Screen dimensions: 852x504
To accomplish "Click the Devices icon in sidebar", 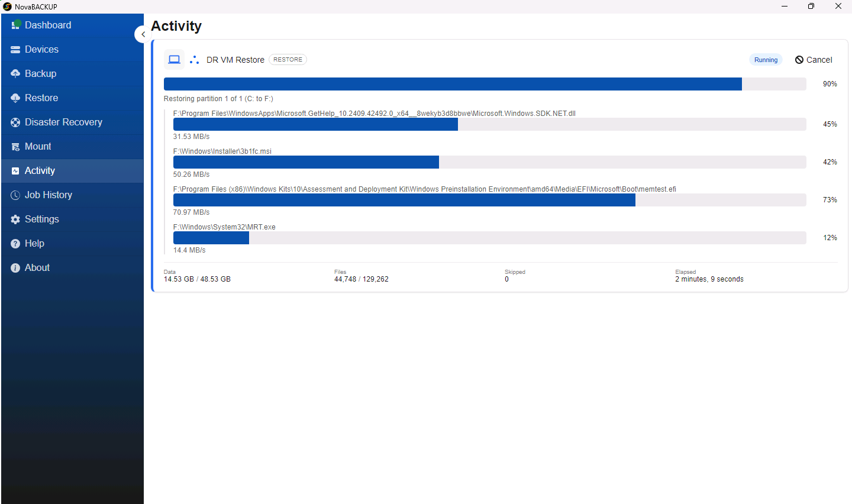I will pyautogui.click(x=15, y=50).
